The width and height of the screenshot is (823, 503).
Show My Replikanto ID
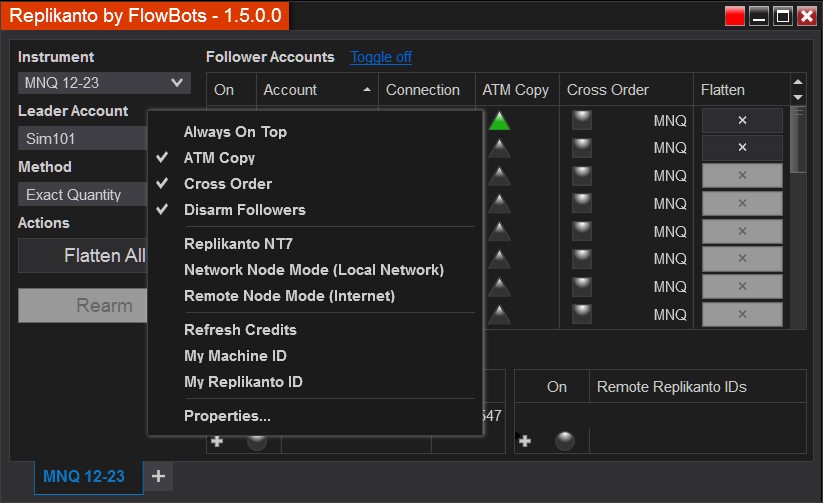(x=243, y=382)
